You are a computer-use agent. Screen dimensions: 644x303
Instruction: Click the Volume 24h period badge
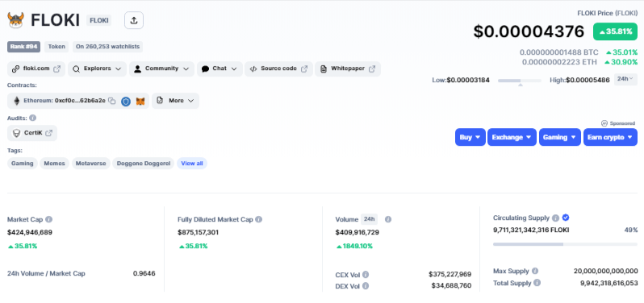coord(369,219)
